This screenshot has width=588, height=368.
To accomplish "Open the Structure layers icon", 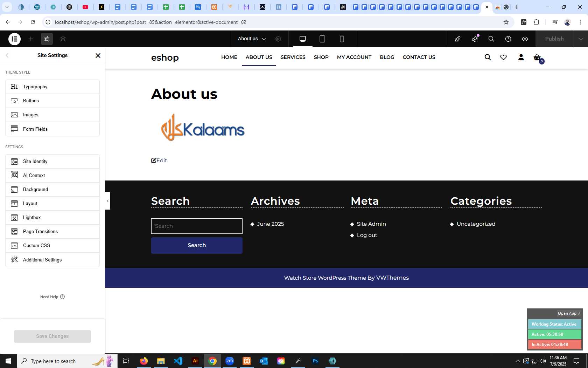I will (x=63, y=39).
